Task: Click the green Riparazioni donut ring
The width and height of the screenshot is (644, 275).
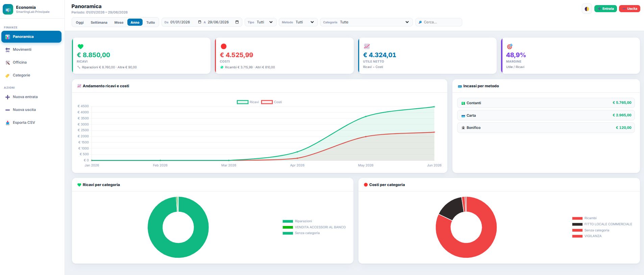Action: 155,227
